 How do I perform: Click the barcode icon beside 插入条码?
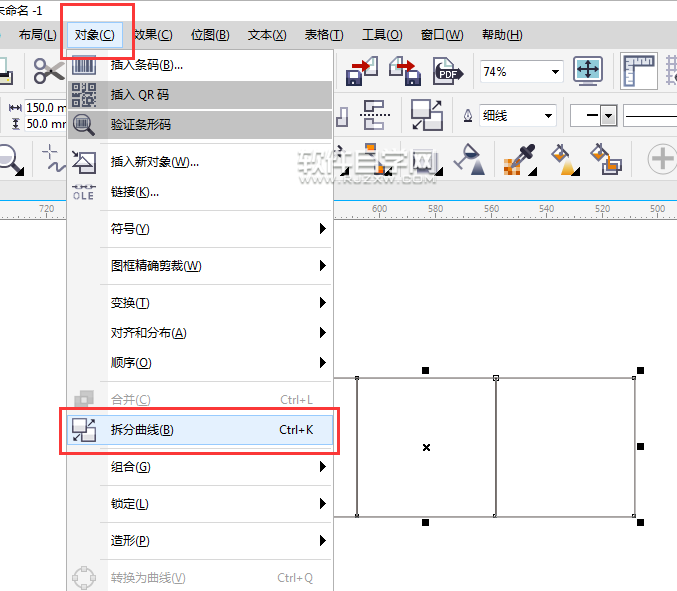point(84,65)
